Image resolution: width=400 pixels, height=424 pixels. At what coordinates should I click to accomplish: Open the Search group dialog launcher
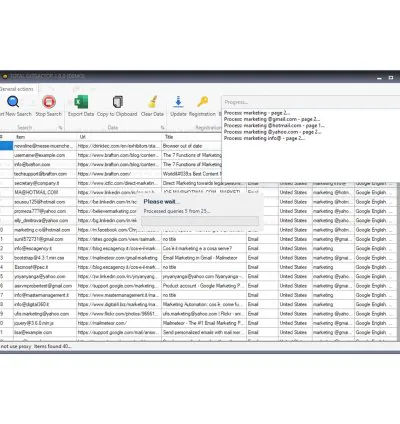[60, 128]
